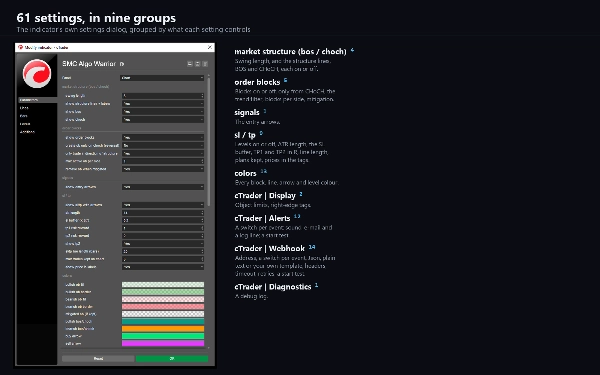Screen dimensions: 600x375
Task: Click the Reset button beside OK
Action: [x=98, y=359]
